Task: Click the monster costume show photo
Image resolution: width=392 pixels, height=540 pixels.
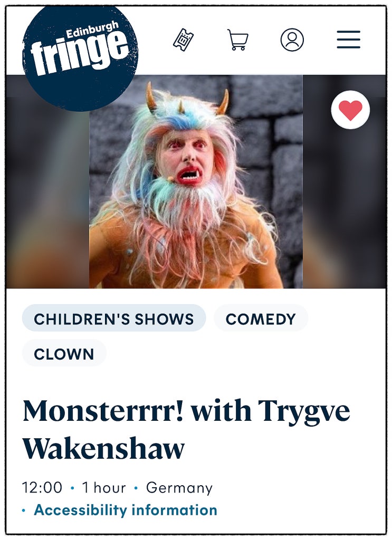Action: click(x=196, y=181)
